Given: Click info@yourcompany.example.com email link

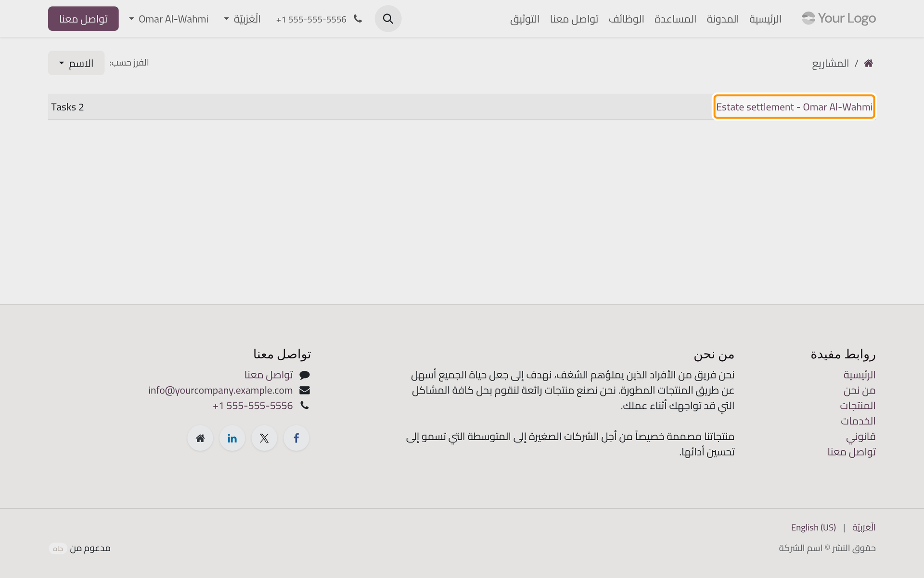Looking at the screenshot, I should point(220,390).
